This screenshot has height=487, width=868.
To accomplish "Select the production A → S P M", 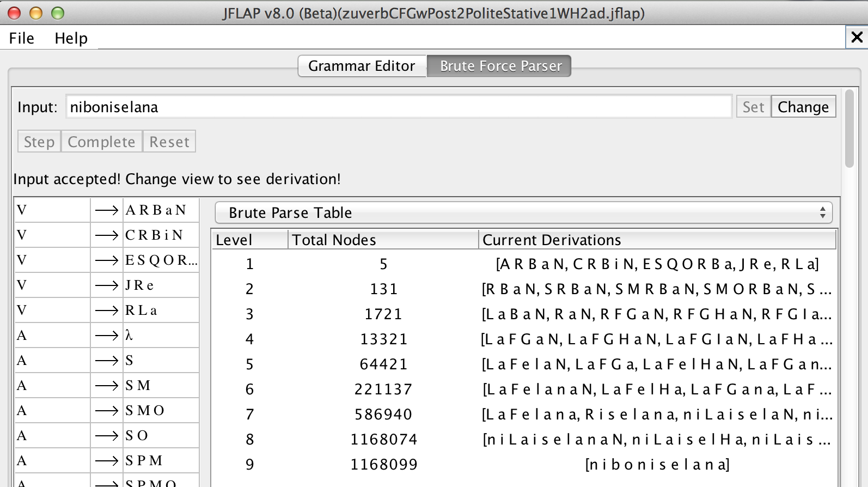I will (x=107, y=460).
